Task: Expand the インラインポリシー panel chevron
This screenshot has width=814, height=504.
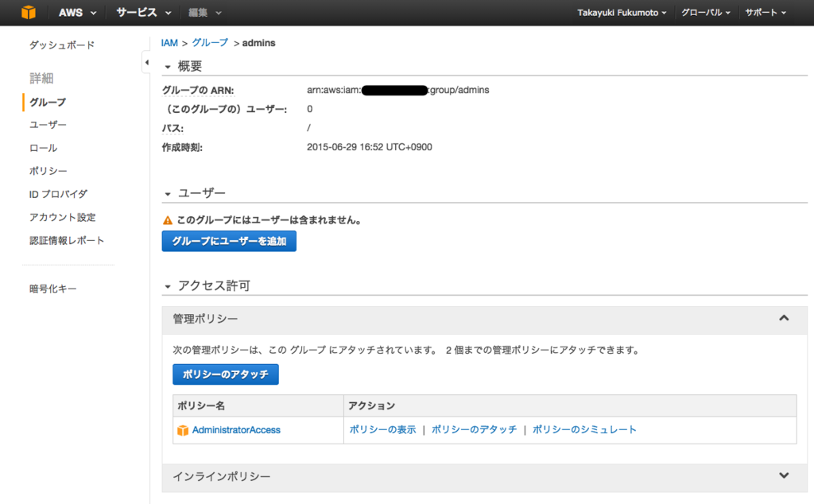Action: pos(784,475)
